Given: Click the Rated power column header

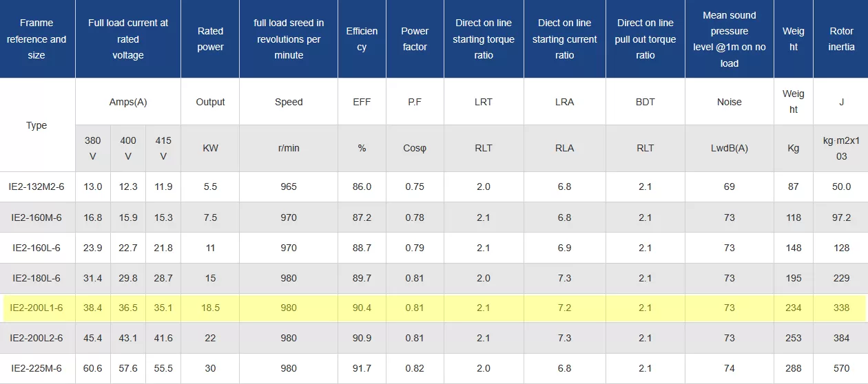Looking at the screenshot, I should [210, 39].
